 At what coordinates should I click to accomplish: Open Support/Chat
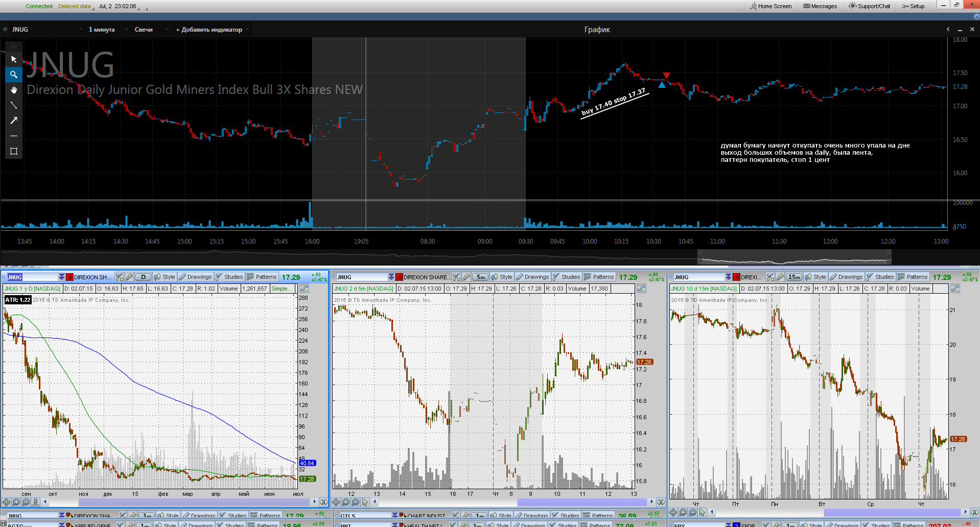(870, 6)
